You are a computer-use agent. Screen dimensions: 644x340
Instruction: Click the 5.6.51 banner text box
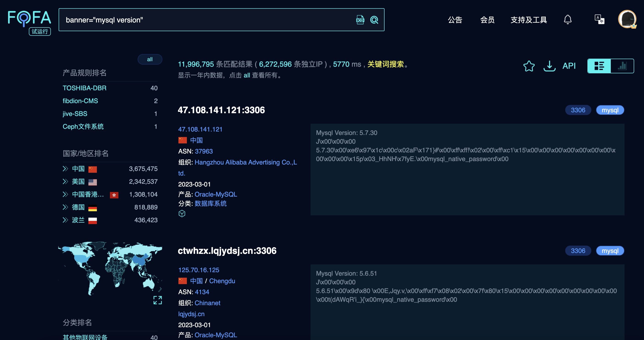467,302
